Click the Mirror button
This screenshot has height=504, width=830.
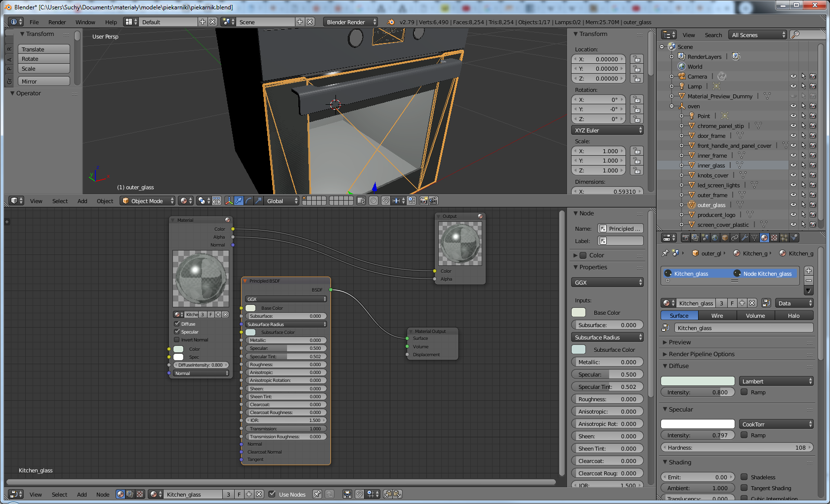pyautogui.click(x=44, y=82)
